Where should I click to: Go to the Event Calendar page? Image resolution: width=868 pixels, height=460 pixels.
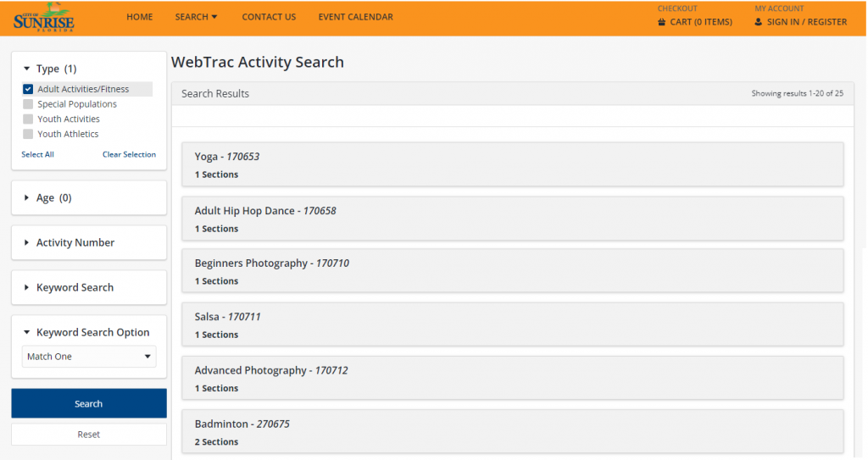355,17
